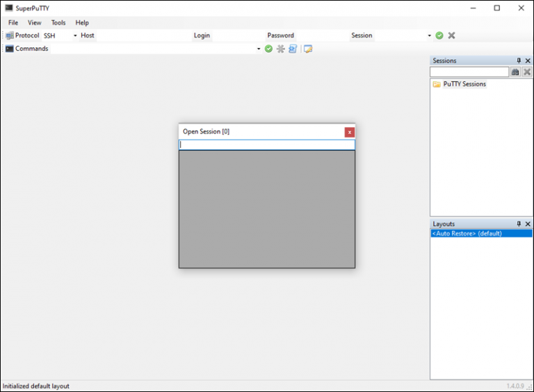This screenshot has width=534, height=392.
Task: Click the yellow note icon in the Commands toolbar
Action: click(308, 49)
